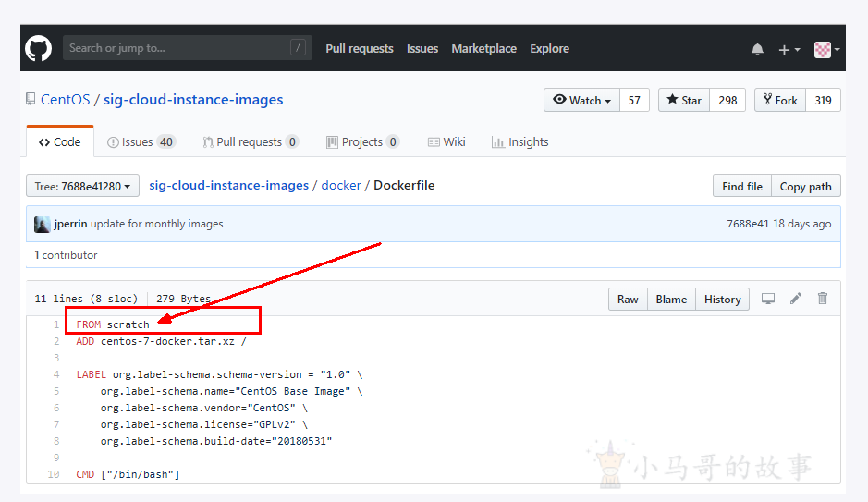Select line number 10

pos(53,473)
